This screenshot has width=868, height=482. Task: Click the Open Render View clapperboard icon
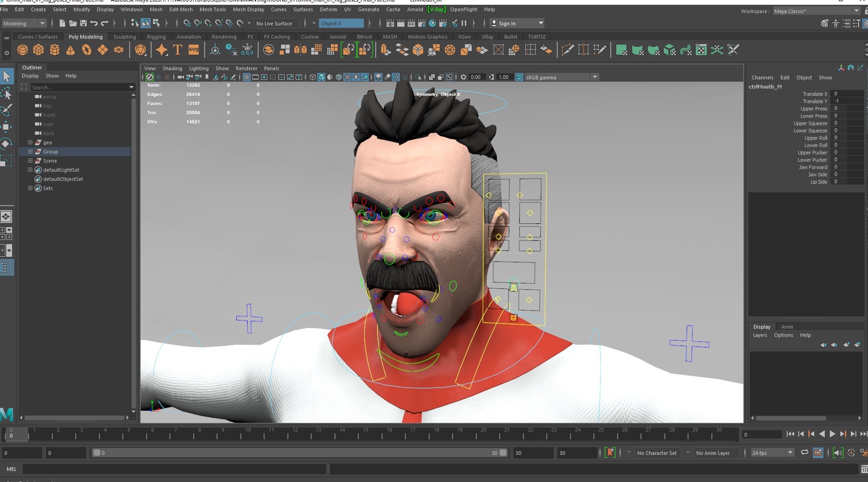tap(390, 23)
